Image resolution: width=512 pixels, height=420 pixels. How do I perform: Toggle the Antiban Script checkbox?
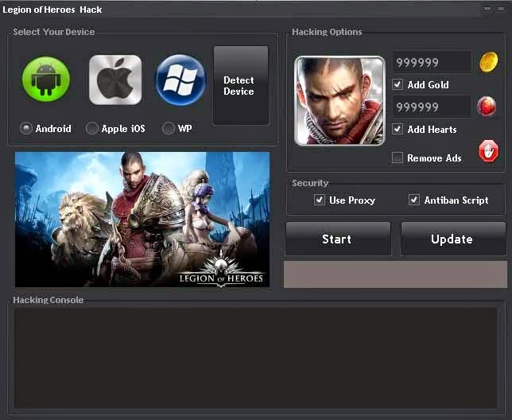[x=413, y=200]
